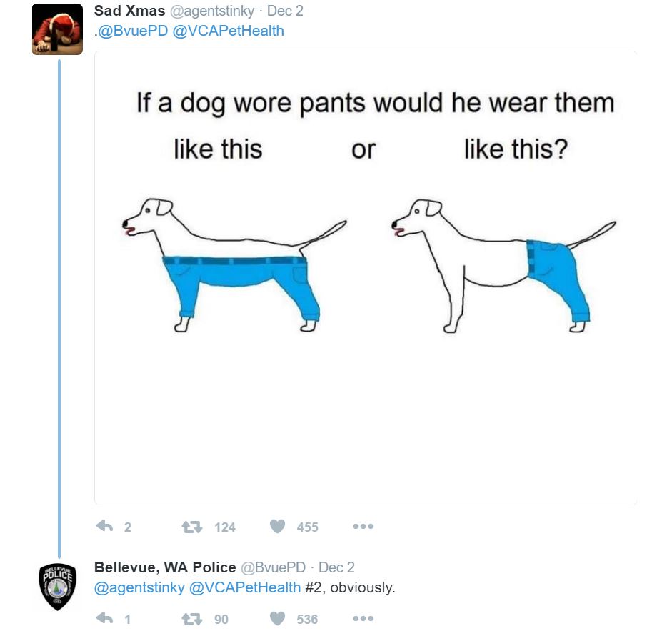Open Dec 2 timestamp of Sad Xmas tweet
672x636 pixels.
point(285,11)
